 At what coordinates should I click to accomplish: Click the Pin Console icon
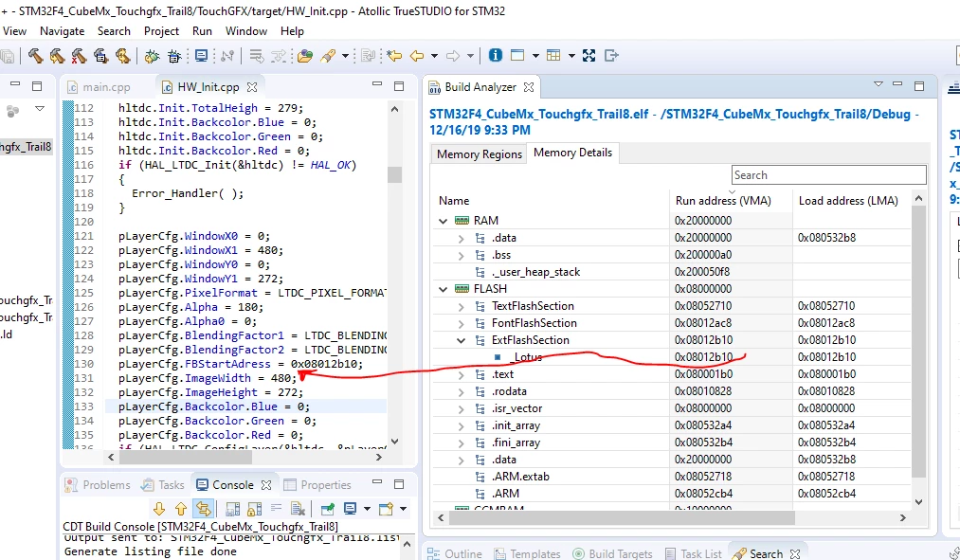(328, 509)
